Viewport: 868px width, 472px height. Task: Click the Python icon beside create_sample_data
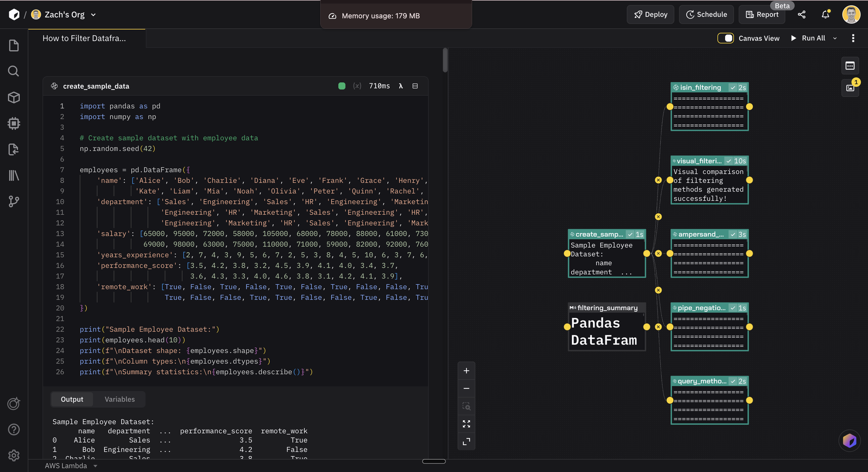tap(54, 86)
